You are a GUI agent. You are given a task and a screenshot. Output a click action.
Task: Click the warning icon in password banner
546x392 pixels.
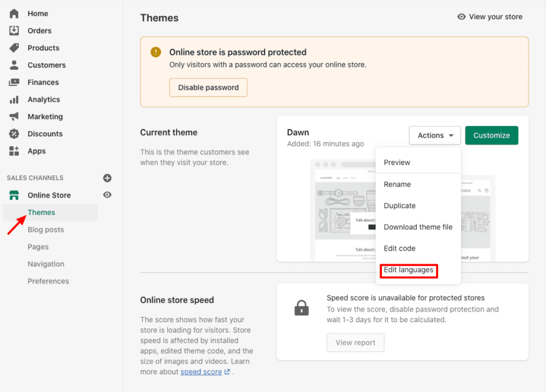pyautogui.click(x=155, y=52)
